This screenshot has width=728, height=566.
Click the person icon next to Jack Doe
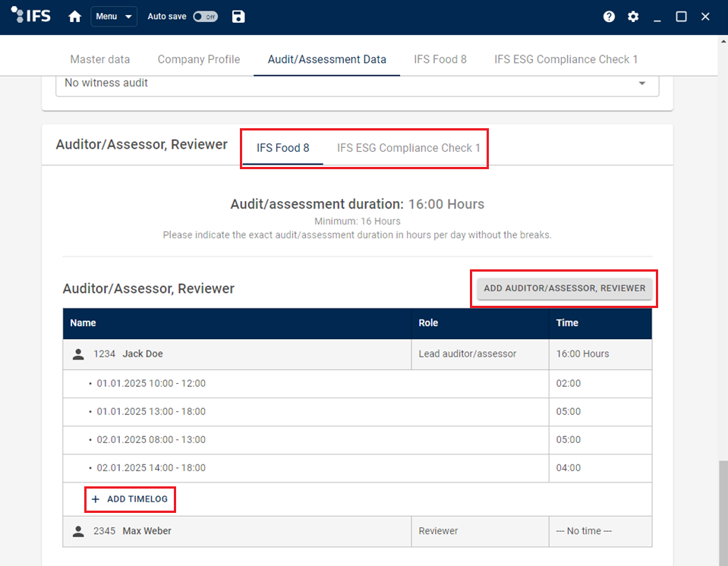pyautogui.click(x=78, y=354)
